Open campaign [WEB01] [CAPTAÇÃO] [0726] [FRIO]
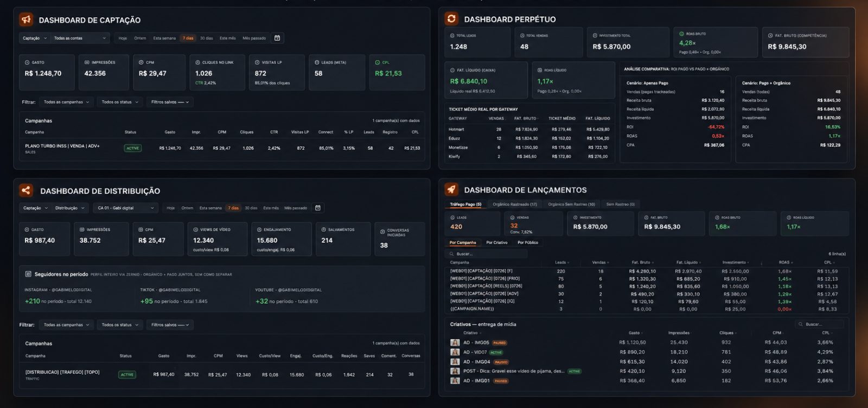 point(485,278)
